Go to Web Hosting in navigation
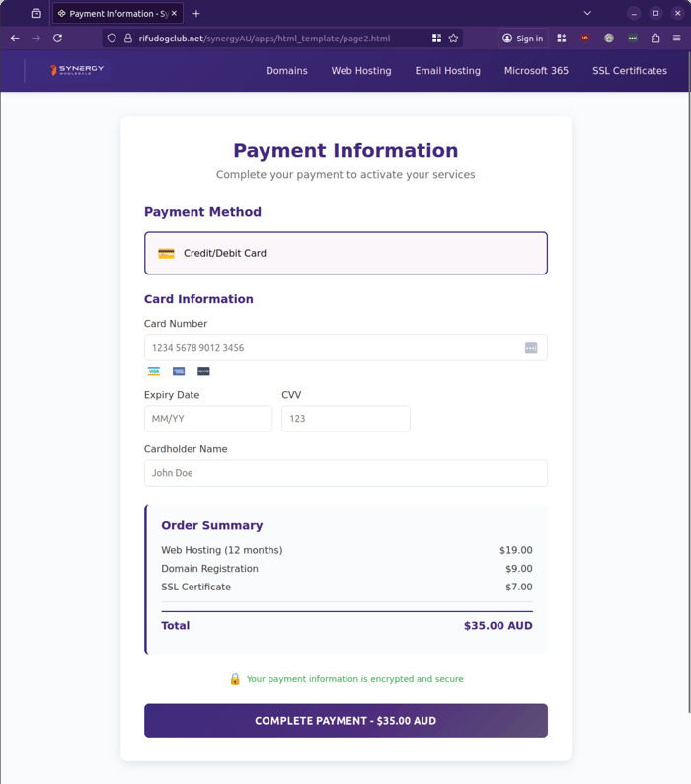Viewport: 691px width, 784px height. pyautogui.click(x=361, y=71)
